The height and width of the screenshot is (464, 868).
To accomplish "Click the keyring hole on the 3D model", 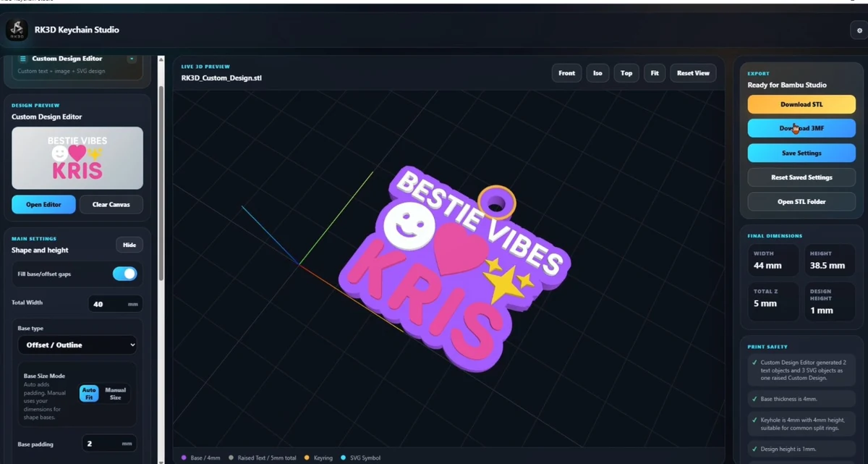I will click(x=495, y=205).
